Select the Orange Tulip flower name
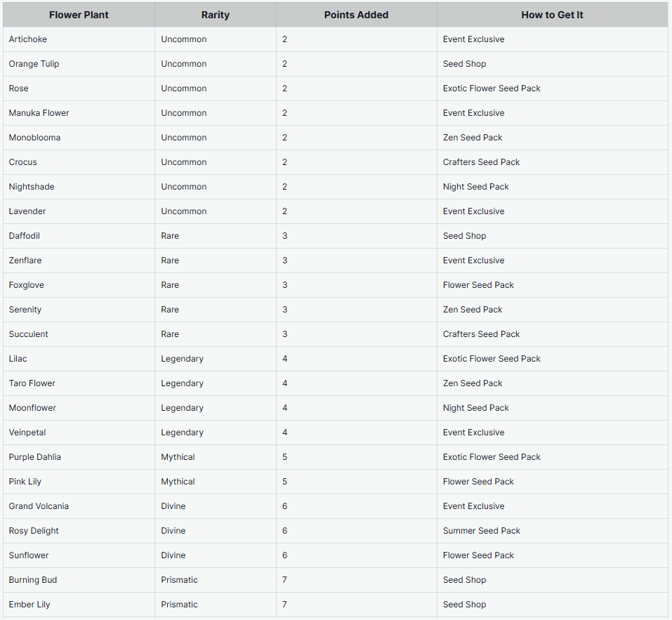 [x=34, y=64]
